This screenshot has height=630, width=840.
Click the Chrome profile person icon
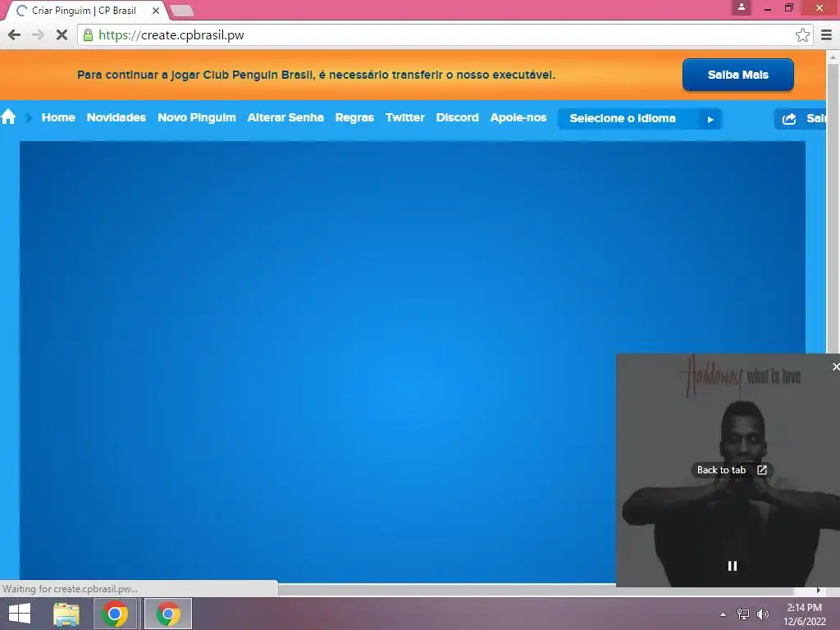tap(742, 7)
